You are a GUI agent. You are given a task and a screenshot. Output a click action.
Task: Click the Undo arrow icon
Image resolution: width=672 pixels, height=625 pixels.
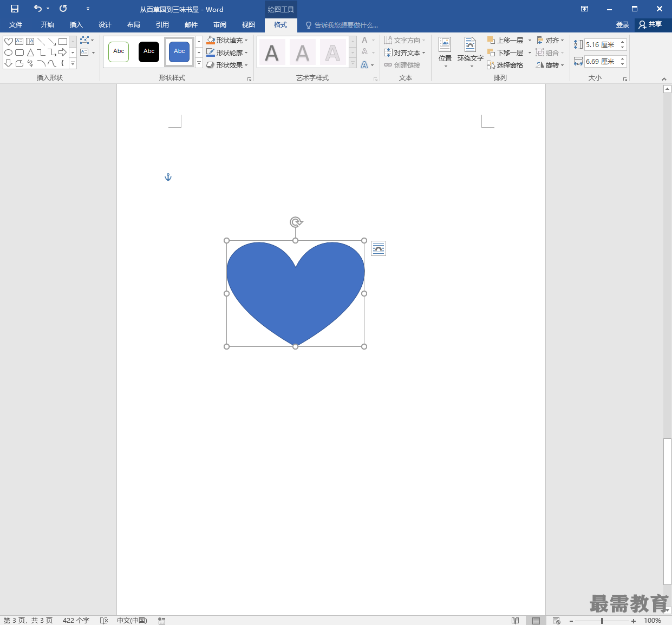point(37,9)
